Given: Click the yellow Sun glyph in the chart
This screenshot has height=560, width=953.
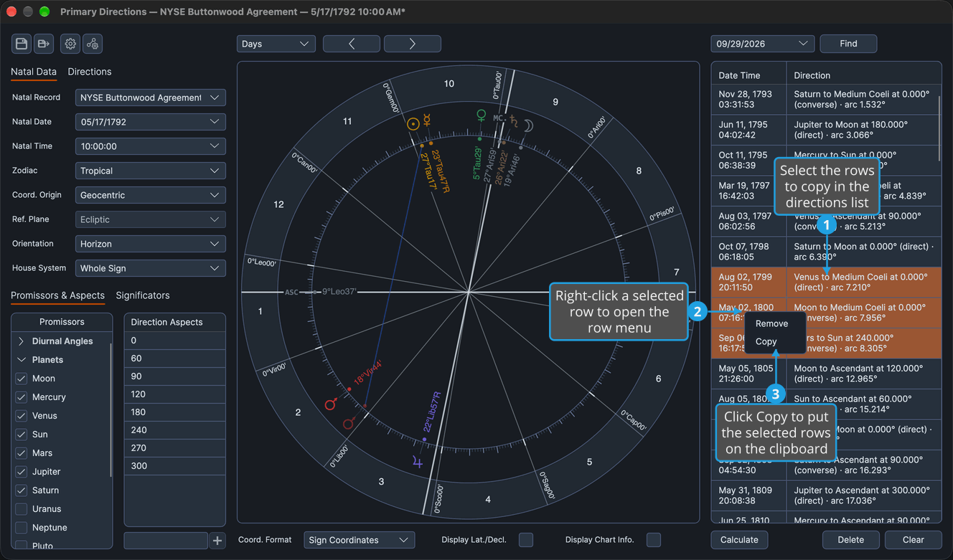Looking at the screenshot, I should pos(413,123).
